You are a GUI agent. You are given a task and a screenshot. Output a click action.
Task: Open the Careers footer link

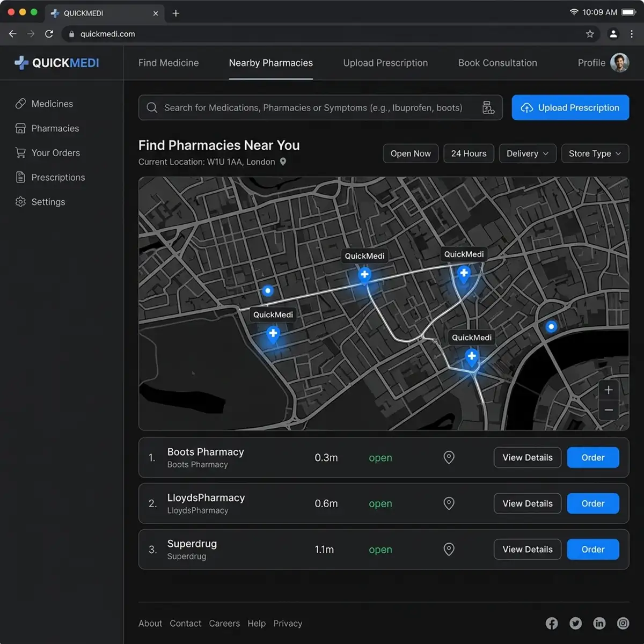click(224, 623)
